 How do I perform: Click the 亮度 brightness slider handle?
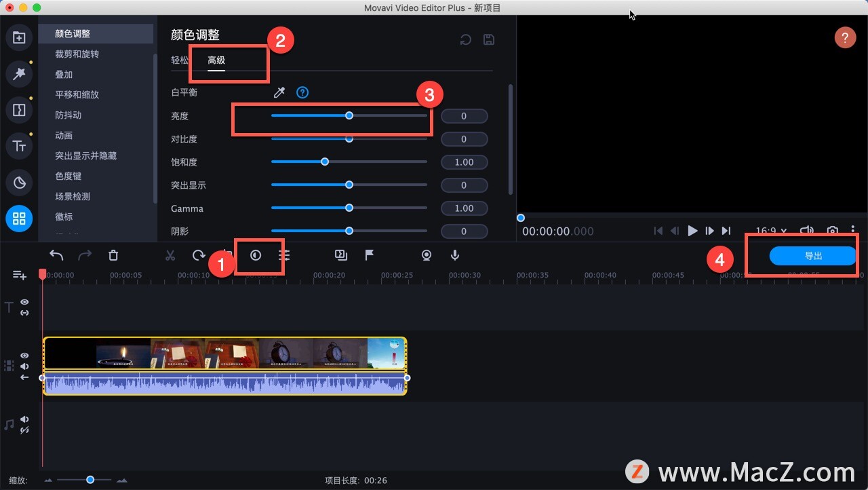[x=349, y=115]
